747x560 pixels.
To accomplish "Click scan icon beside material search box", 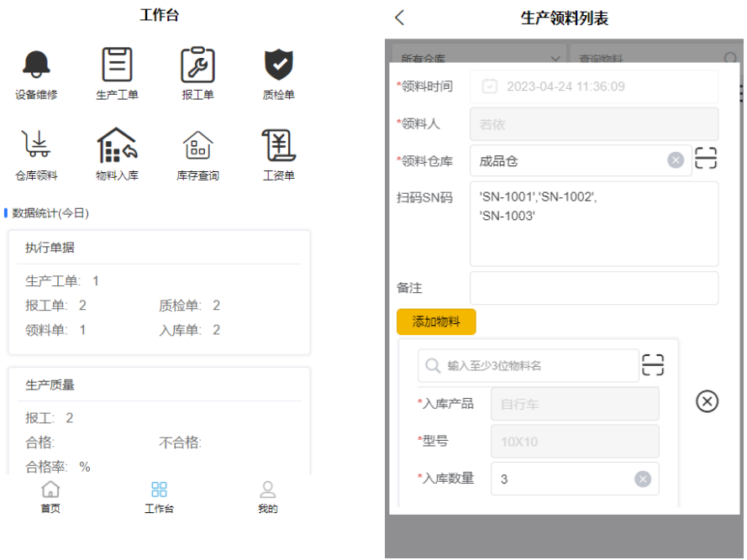I will click(x=652, y=364).
